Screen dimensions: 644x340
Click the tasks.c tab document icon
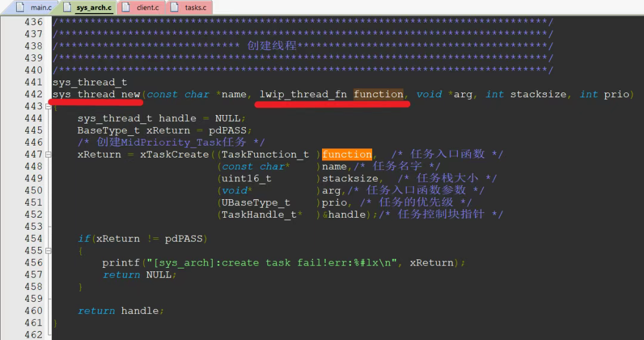pyautogui.click(x=174, y=7)
